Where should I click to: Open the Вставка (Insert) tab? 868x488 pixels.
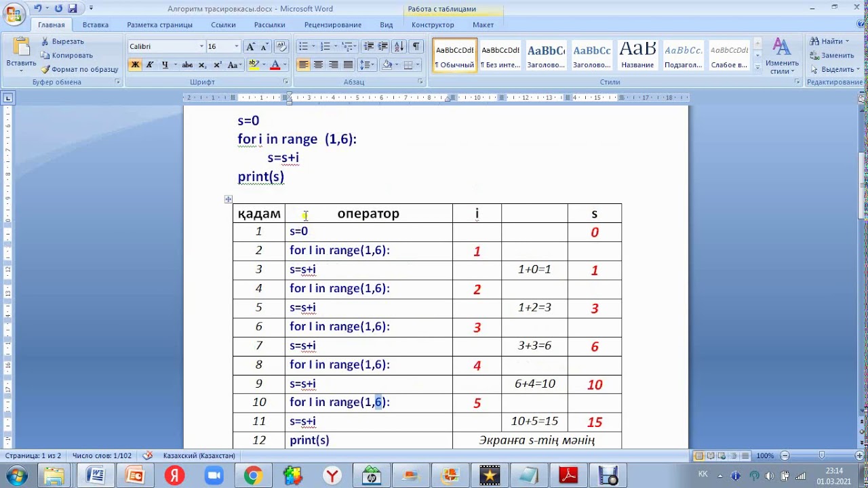click(x=96, y=24)
